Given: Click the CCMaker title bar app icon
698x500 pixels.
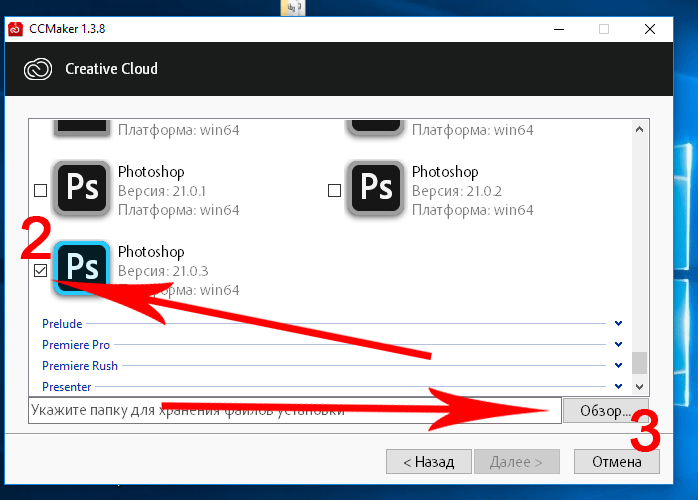Looking at the screenshot, I should click(16, 29).
